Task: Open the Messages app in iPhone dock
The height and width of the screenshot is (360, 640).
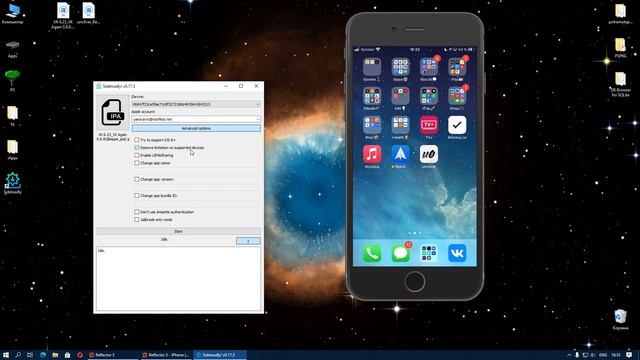Action: tap(400, 253)
